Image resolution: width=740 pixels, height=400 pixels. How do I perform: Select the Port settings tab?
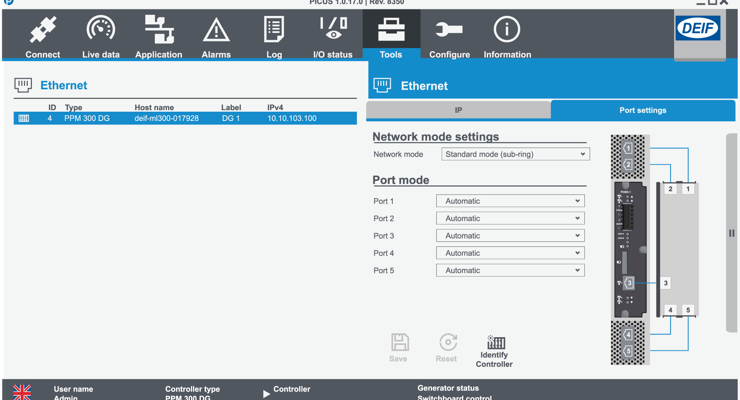[643, 110]
